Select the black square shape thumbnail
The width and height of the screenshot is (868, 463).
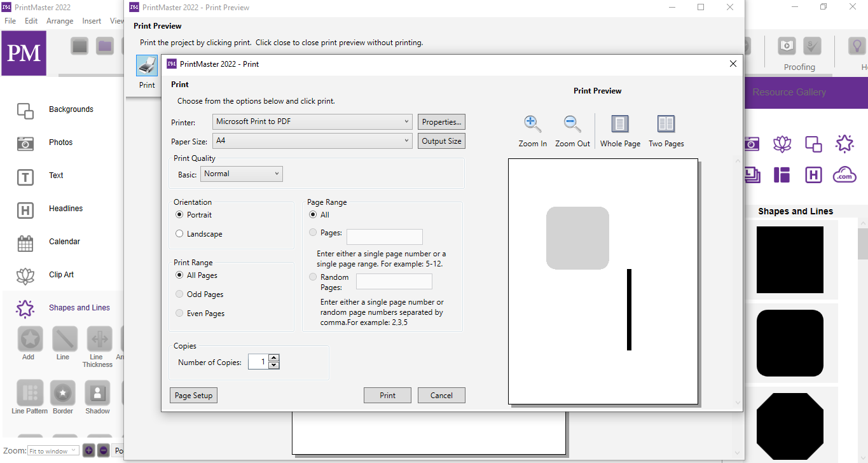pos(790,259)
